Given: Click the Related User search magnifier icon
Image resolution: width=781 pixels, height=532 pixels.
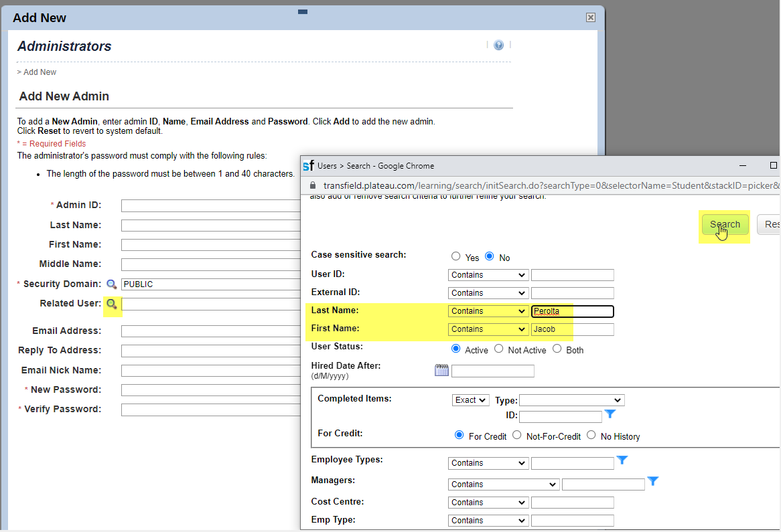Looking at the screenshot, I should point(112,304).
